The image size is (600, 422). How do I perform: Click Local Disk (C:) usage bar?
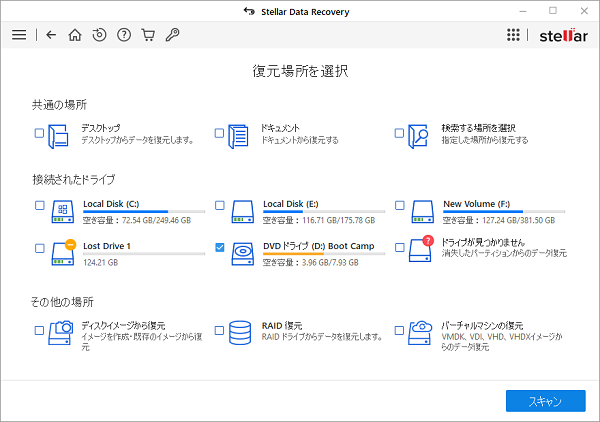[144, 211]
